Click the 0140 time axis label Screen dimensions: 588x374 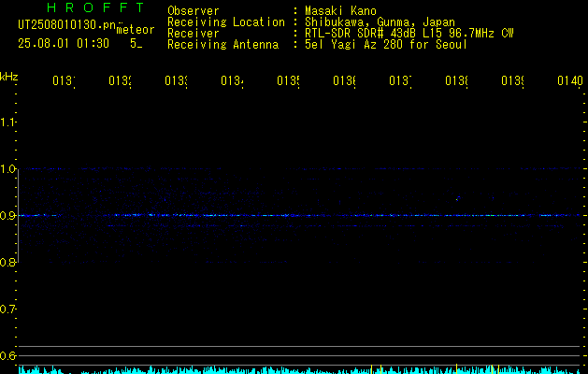(x=570, y=80)
